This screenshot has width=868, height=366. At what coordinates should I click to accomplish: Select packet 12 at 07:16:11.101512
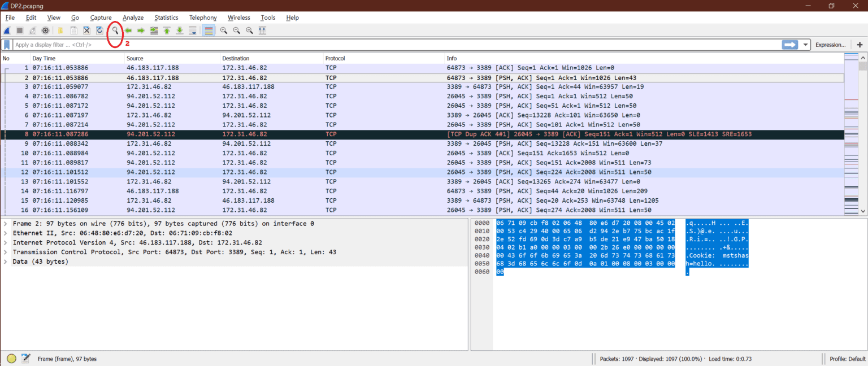(422, 172)
